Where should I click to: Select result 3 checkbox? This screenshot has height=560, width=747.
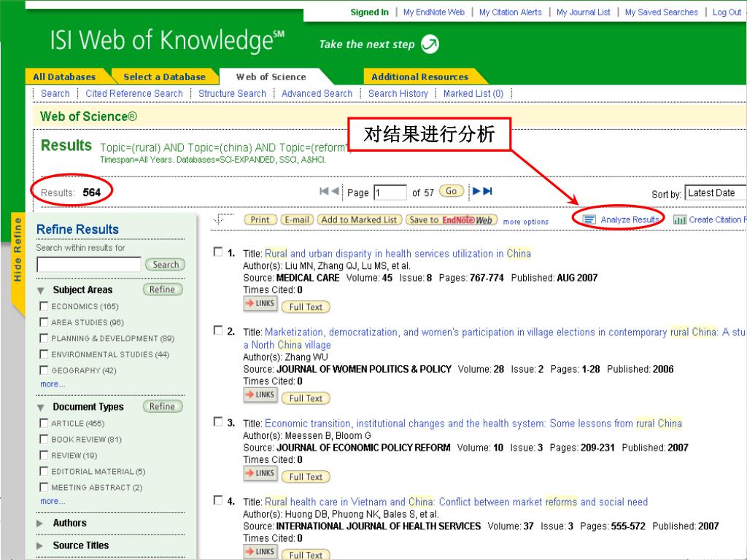tap(218, 422)
